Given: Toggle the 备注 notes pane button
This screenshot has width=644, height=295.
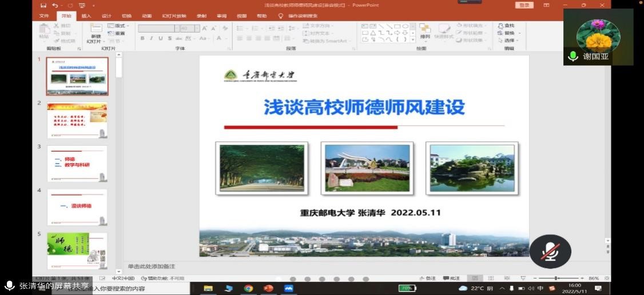Looking at the screenshot, I should tap(427, 278).
